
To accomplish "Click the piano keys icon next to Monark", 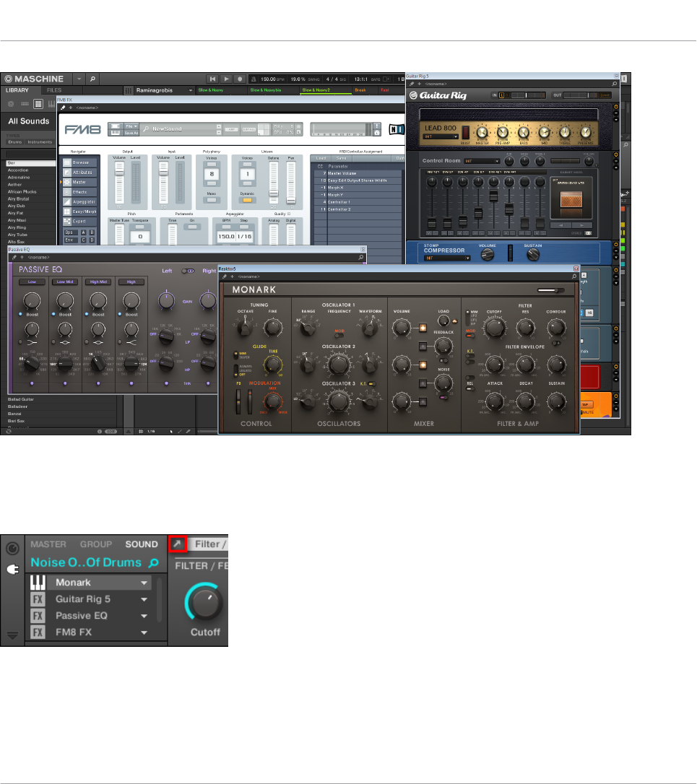I will (39, 583).
